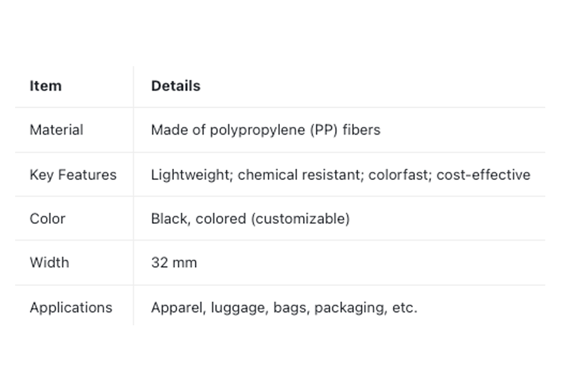The height and width of the screenshot is (392, 561).
Task: Click the "(customizable)" text in Color row
Action: tap(300, 219)
